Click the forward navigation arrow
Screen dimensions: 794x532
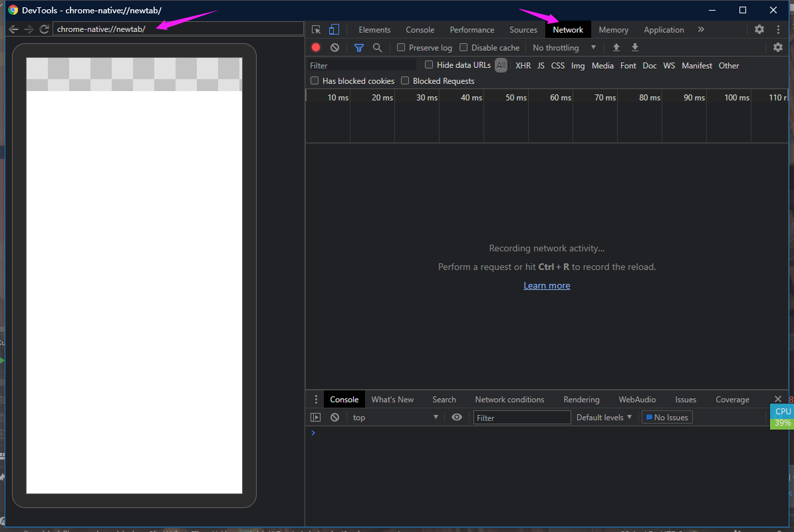[x=29, y=29]
